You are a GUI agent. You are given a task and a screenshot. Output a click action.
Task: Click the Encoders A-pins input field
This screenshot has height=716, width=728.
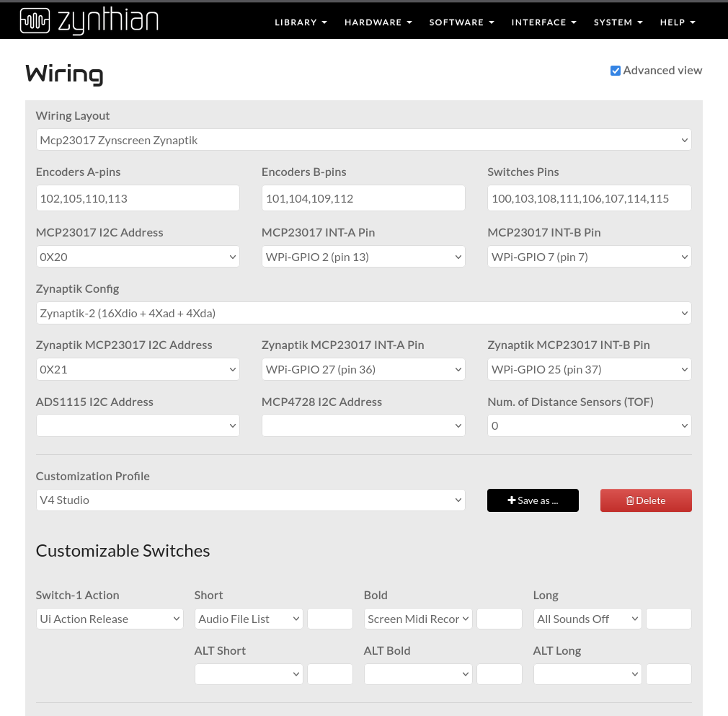click(138, 198)
